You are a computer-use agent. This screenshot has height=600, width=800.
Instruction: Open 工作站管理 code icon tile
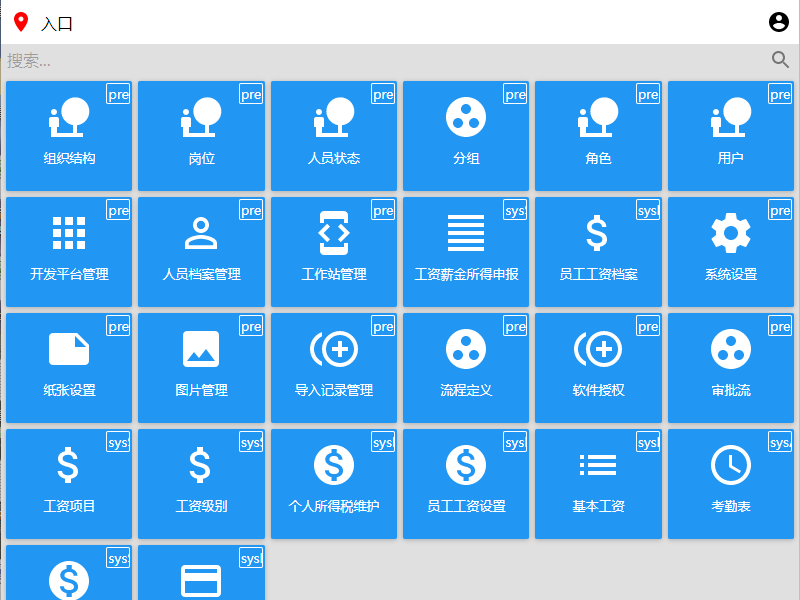click(x=334, y=252)
